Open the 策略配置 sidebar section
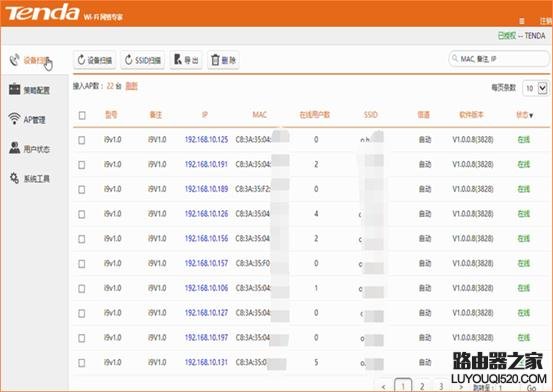The image size is (553, 392). [x=30, y=90]
